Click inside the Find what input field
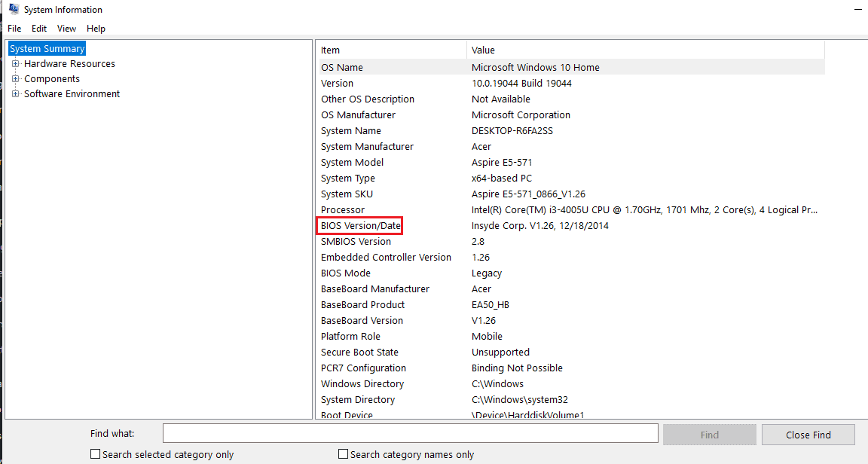Image resolution: width=868 pixels, height=464 pixels. point(410,432)
